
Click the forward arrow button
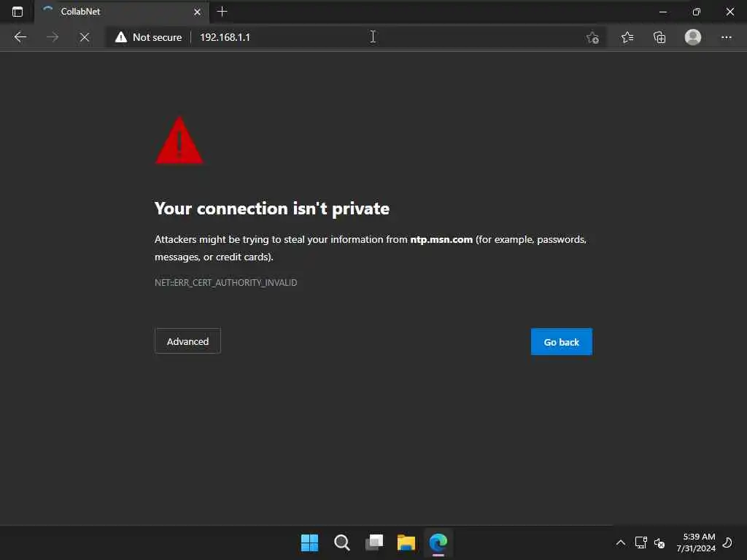point(53,37)
